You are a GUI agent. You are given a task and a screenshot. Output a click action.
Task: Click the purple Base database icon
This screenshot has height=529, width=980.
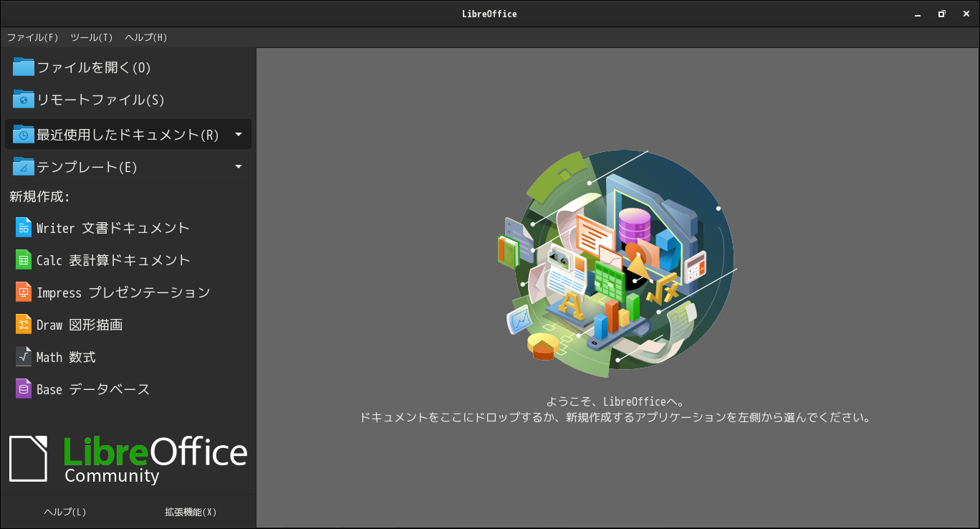coord(24,389)
